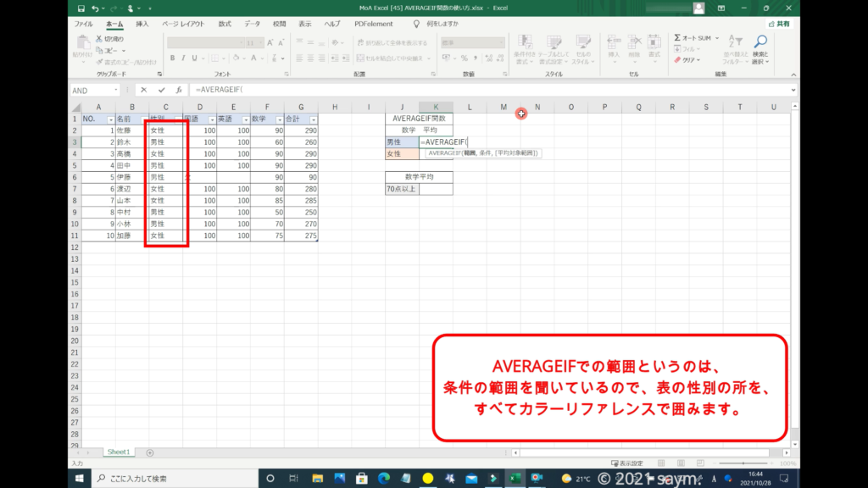868x488 pixels.
Task: Click the Excel icon in the taskbar
Action: pos(514,478)
